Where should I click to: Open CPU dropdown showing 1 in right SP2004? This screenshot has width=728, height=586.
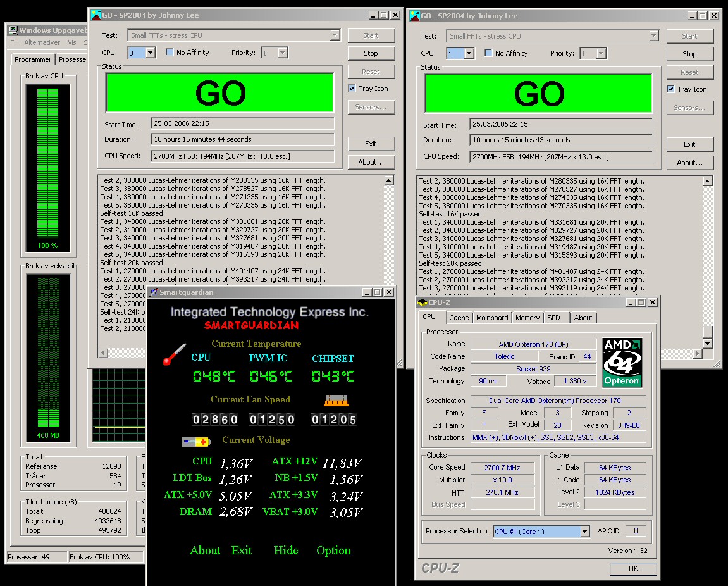pyautogui.click(x=469, y=53)
